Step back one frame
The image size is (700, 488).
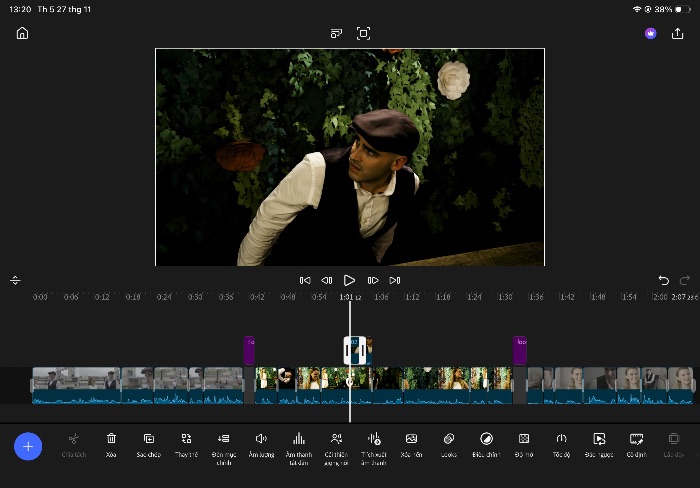click(327, 280)
